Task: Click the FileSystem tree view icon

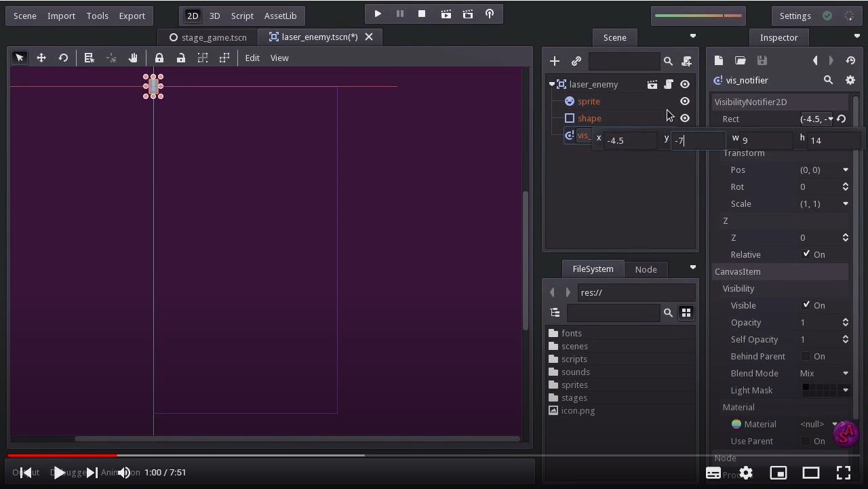Action: click(x=555, y=313)
